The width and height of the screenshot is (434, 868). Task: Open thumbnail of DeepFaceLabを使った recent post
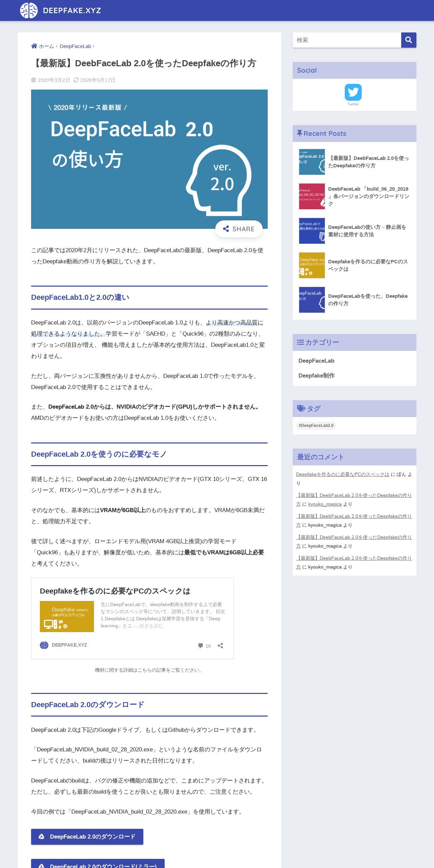pos(312,300)
